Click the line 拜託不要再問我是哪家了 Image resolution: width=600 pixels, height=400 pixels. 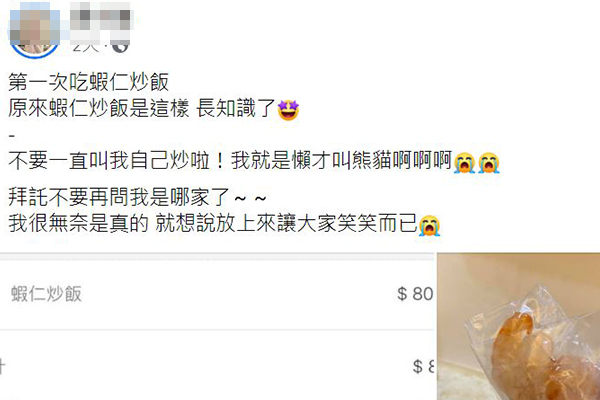pyautogui.click(x=119, y=197)
